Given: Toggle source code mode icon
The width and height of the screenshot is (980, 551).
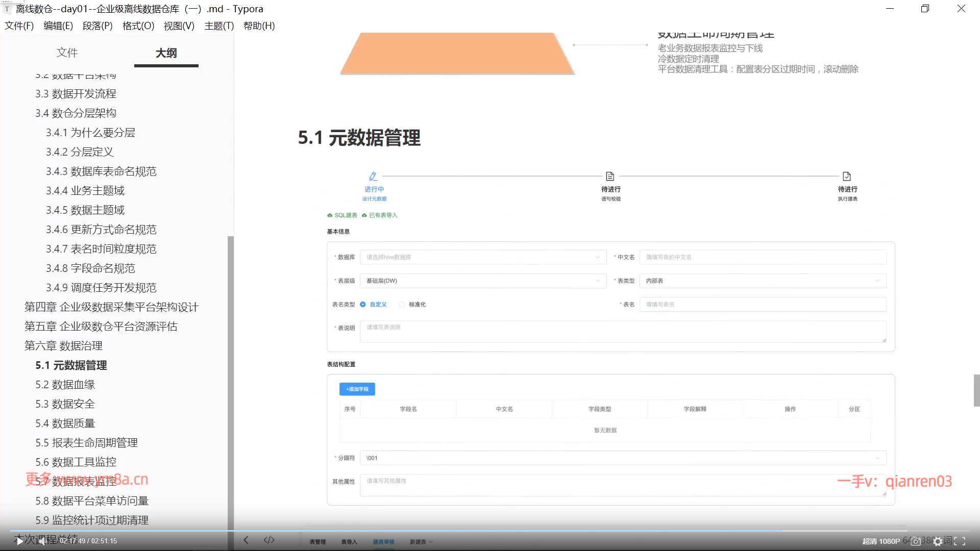Looking at the screenshot, I should (269, 540).
